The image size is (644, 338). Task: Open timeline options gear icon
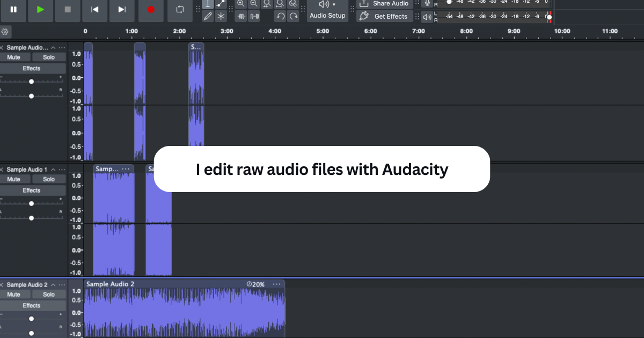pyautogui.click(x=5, y=32)
